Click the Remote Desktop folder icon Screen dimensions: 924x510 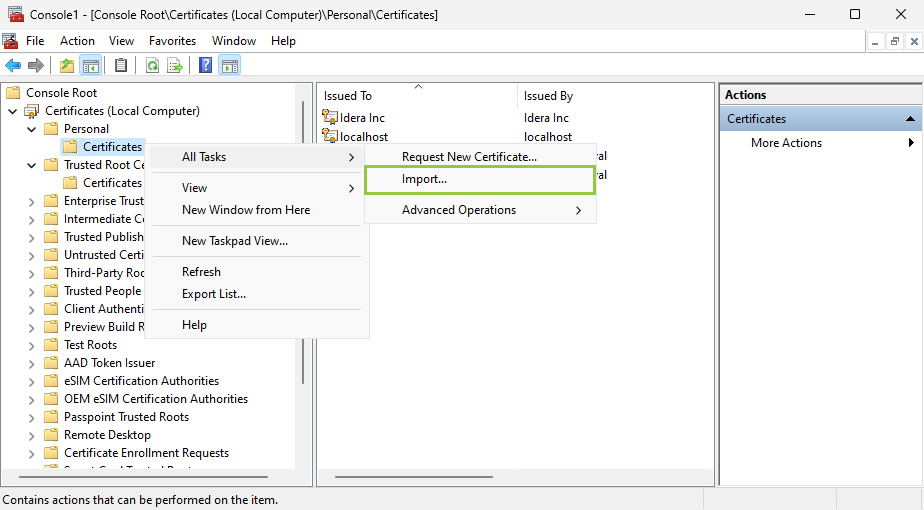point(51,435)
